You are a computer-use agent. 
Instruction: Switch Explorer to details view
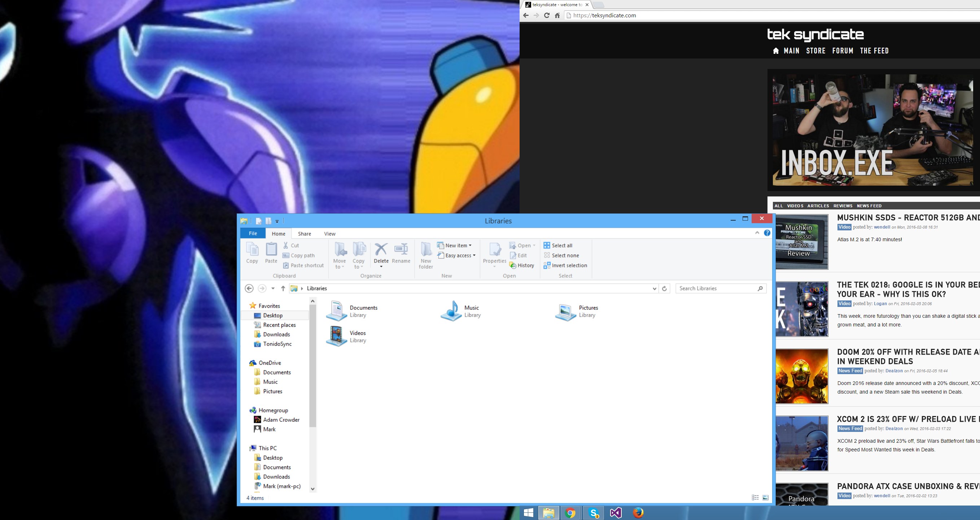coord(755,498)
